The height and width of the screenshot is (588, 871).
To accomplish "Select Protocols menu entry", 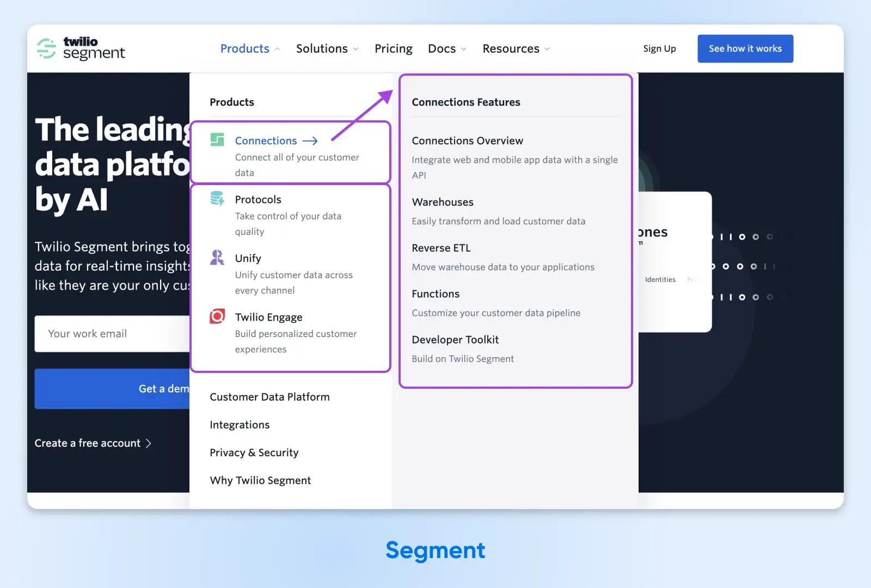I will point(258,199).
